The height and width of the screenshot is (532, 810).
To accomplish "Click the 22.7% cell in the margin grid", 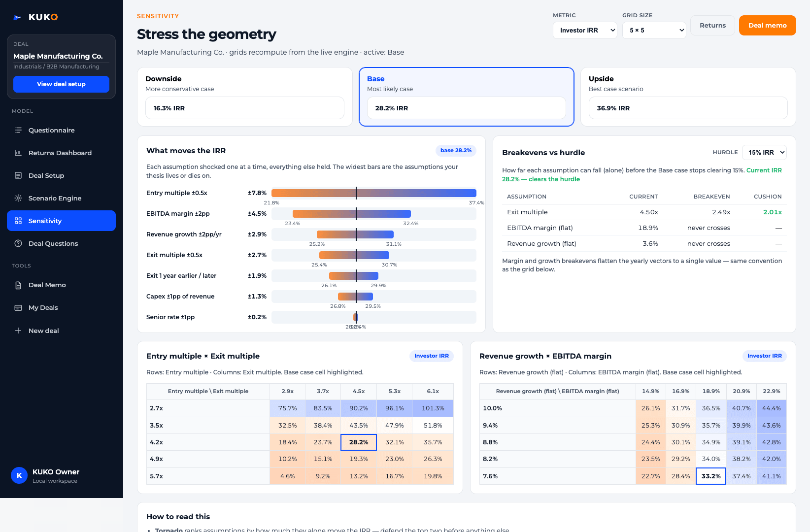I will (x=651, y=476).
